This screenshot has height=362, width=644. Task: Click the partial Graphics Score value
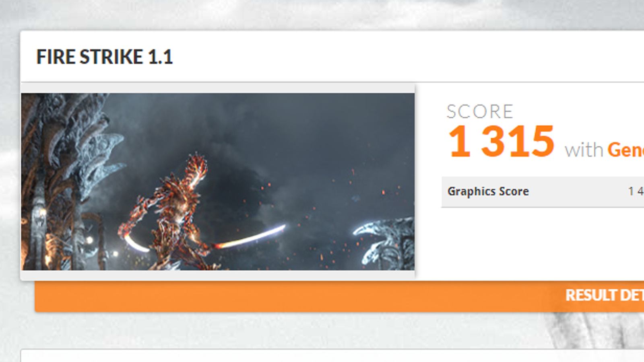point(636,191)
